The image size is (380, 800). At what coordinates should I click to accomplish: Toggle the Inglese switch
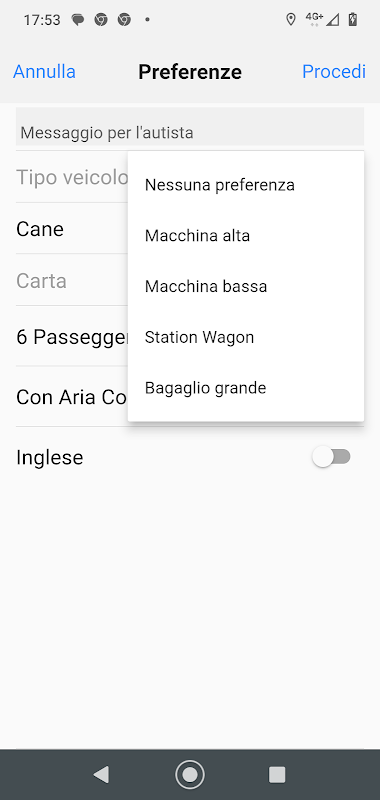(332, 457)
